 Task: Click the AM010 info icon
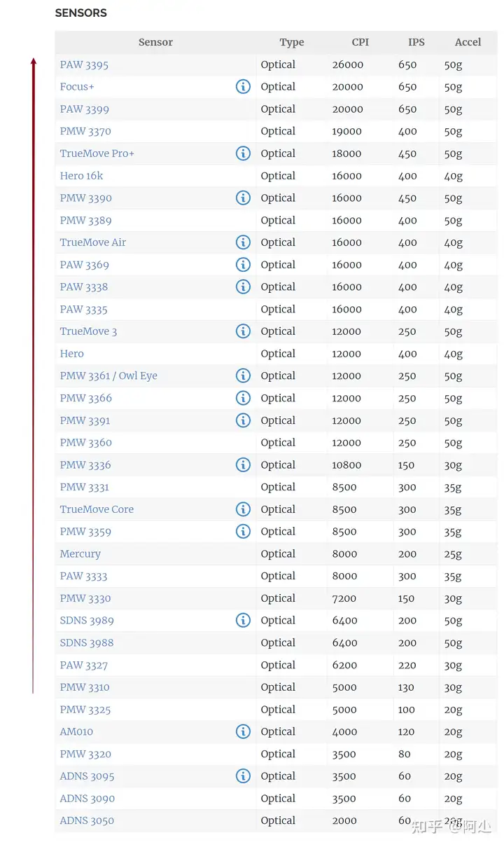243,731
